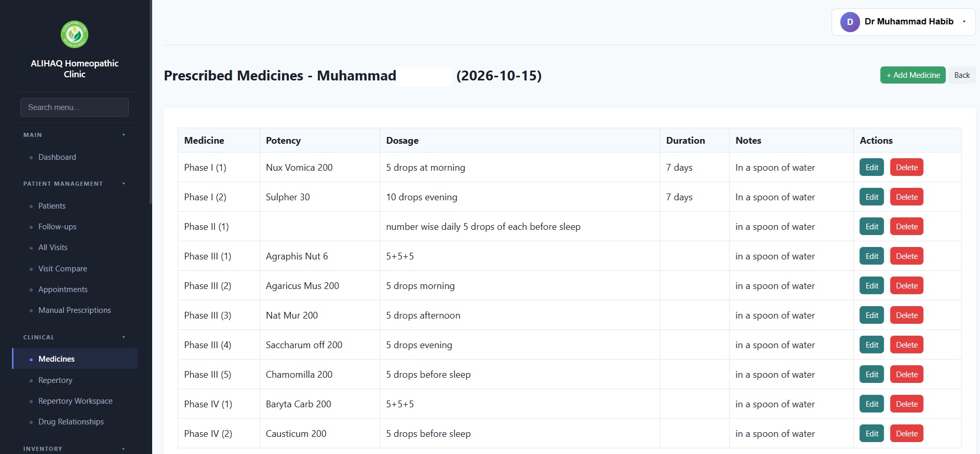The height and width of the screenshot is (454, 980).
Task: Focus the Search menu input field
Action: 74,107
